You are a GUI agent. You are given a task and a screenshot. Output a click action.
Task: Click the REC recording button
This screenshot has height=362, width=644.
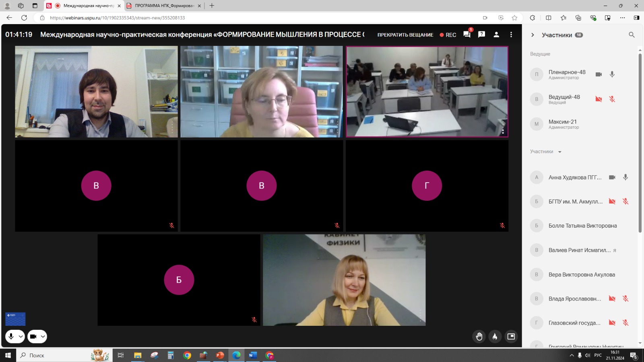click(448, 35)
